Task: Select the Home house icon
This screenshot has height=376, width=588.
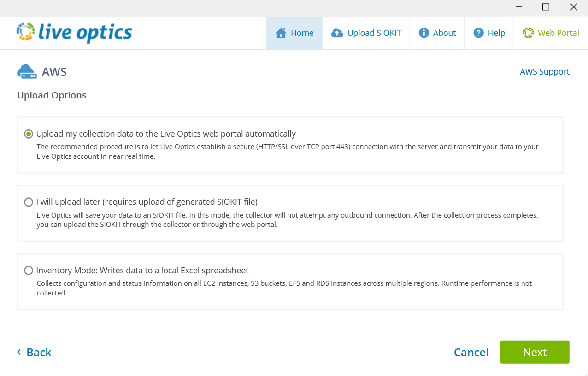Action: coord(281,33)
